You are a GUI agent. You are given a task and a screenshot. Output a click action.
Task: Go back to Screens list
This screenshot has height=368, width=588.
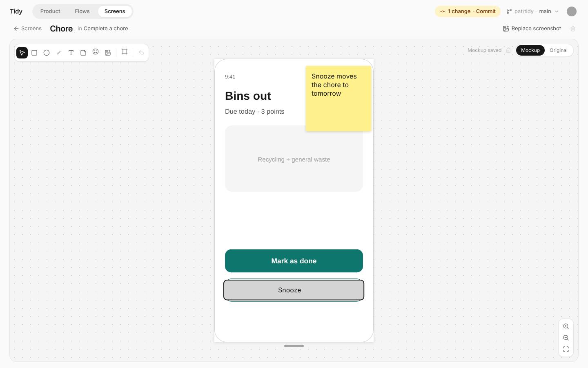27,29
